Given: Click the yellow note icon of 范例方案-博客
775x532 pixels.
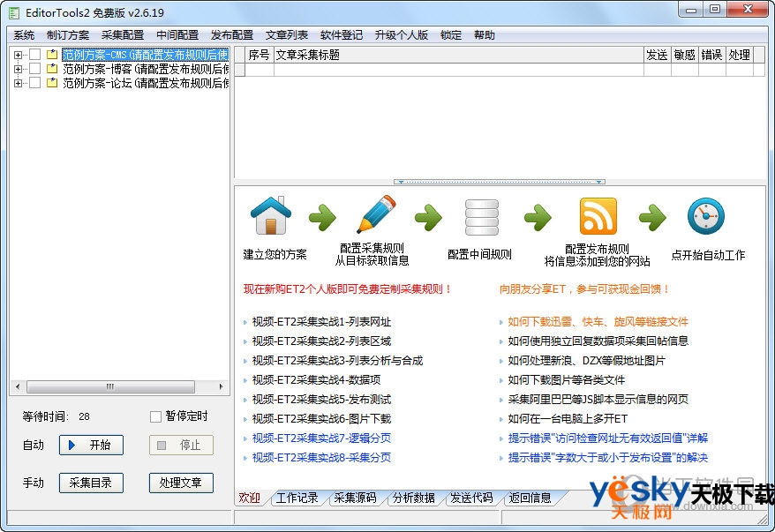Looking at the screenshot, I should tap(52, 69).
